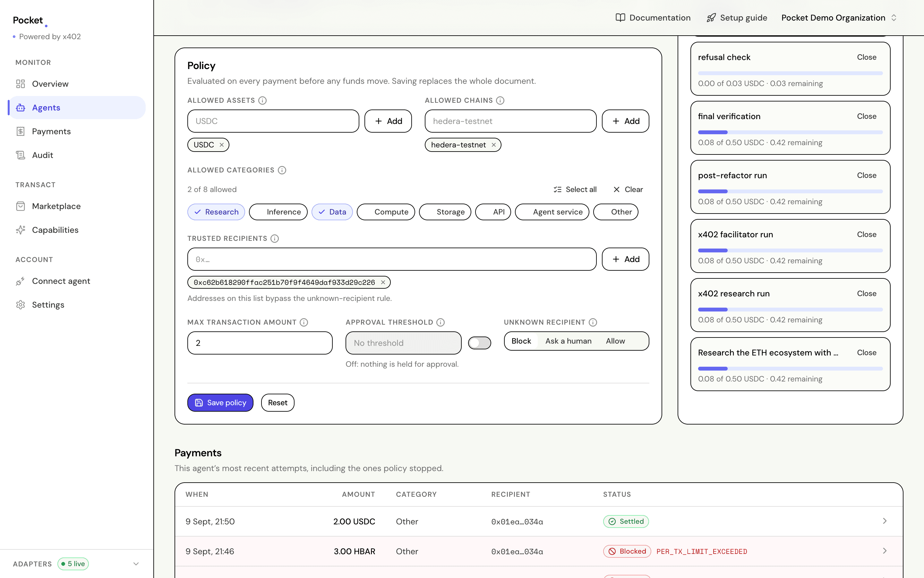Open Connect agent in the sidebar
Image resolution: width=924 pixels, height=578 pixels.
(77, 281)
